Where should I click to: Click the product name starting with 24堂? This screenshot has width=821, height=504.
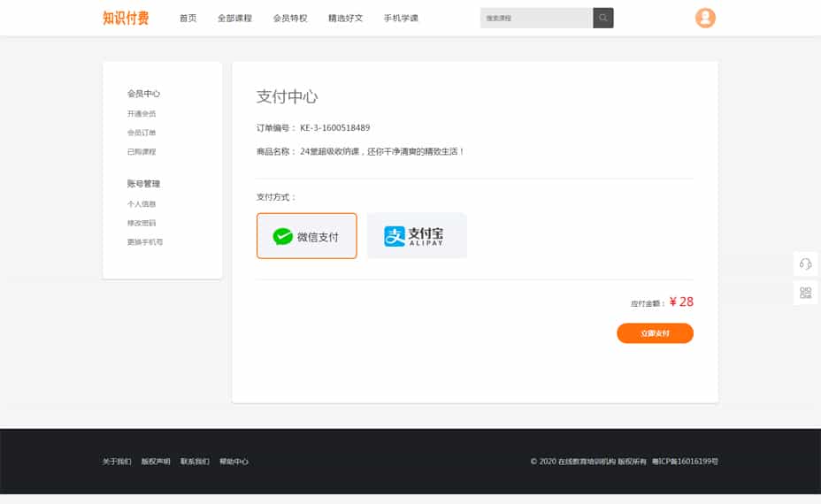[381, 152]
